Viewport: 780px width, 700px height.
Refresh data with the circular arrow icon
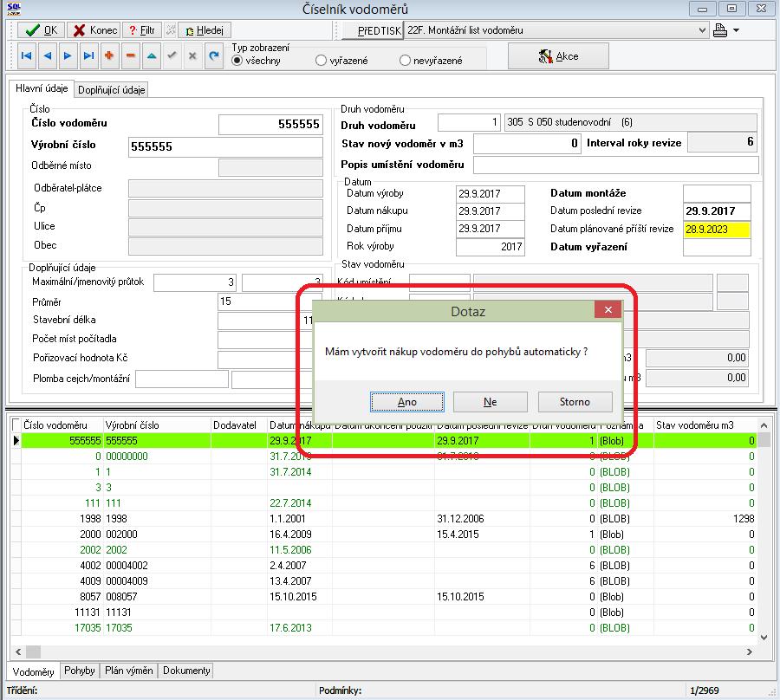tap(213, 56)
